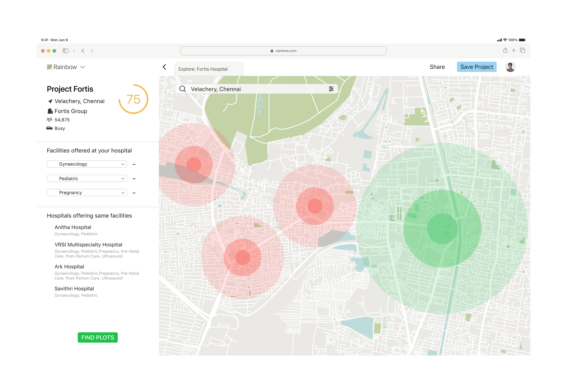Select VRSI Multispecialty Hospital in list
The image size is (567, 392).
(88, 245)
